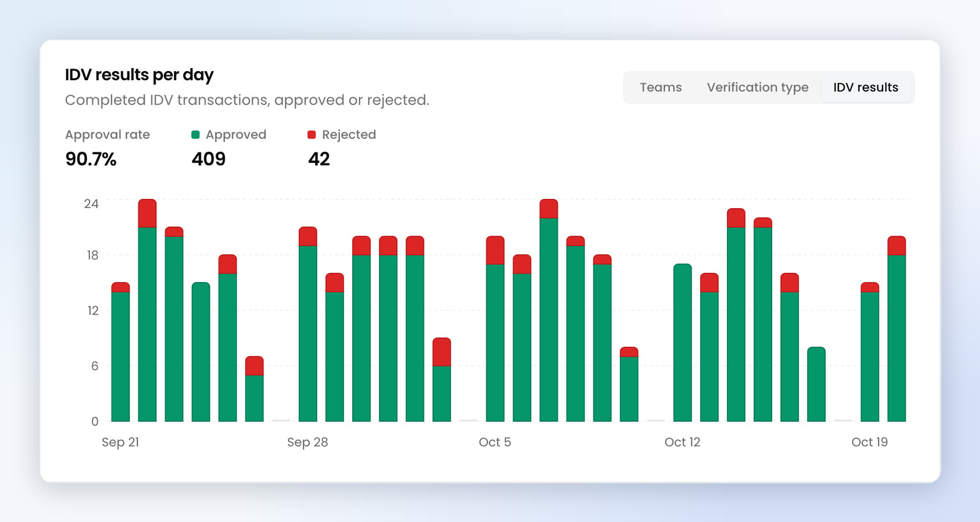Select the IDV results tab

coord(865,88)
